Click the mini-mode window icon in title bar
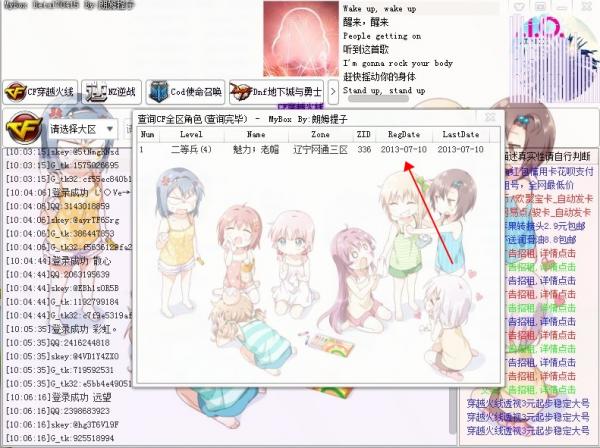Viewport: 600px width, 448px height. (540, 7)
